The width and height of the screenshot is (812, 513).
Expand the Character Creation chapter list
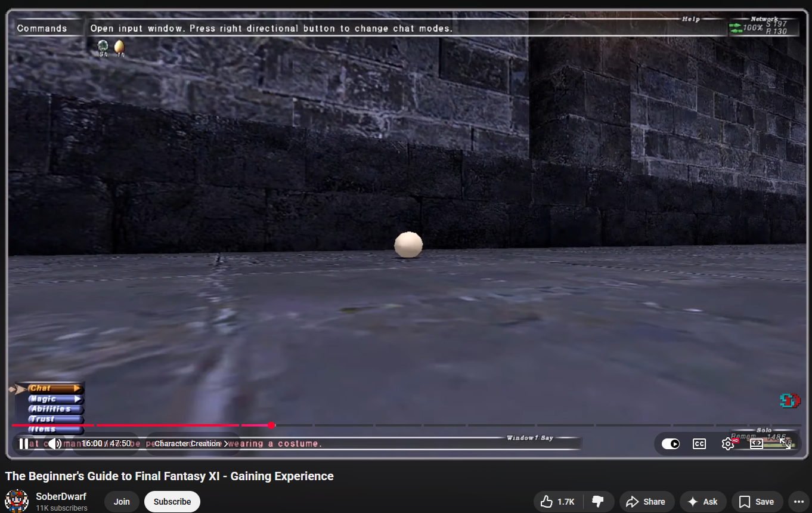click(191, 444)
